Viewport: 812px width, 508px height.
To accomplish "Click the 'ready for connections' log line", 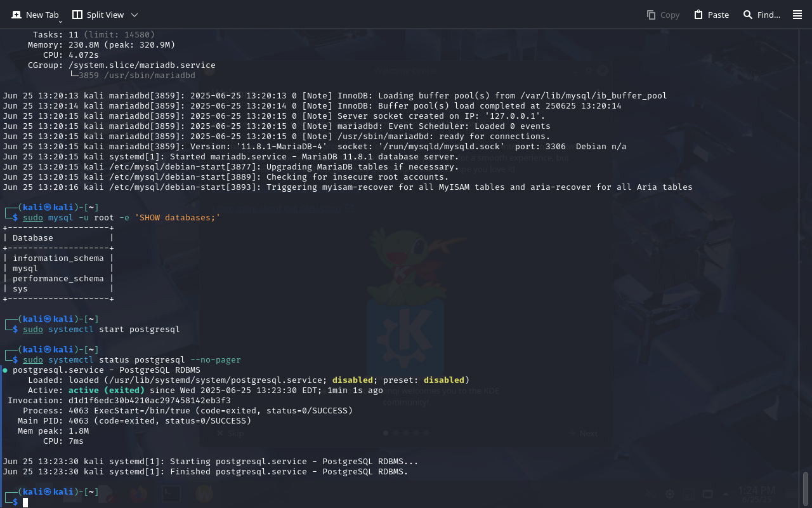I will (277, 137).
